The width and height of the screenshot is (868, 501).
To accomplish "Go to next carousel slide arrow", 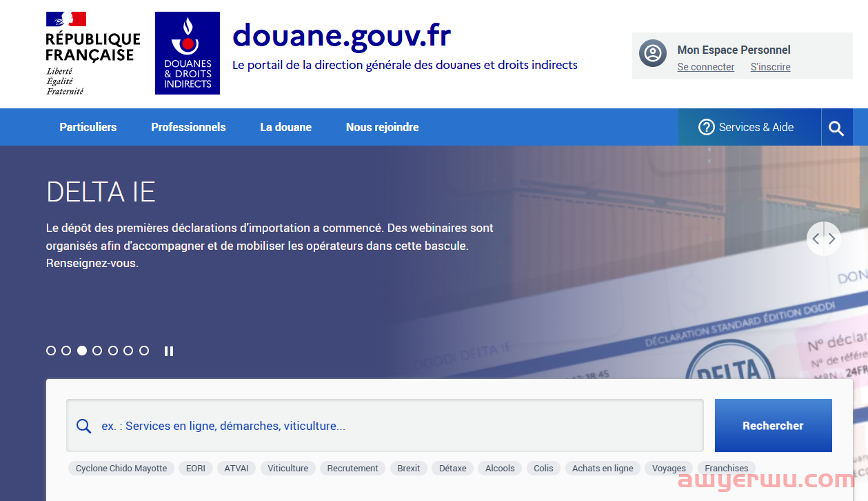I will [x=832, y=239].
